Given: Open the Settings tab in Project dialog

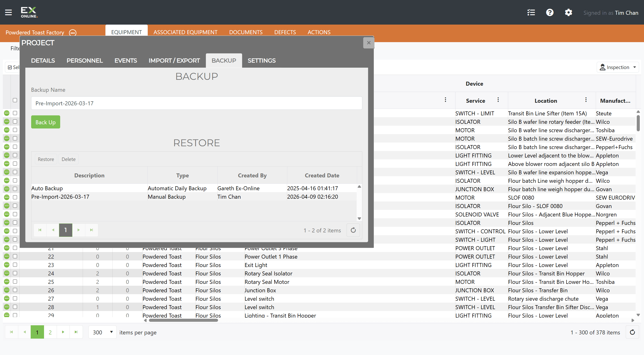Looking at the screenshot, I should [x=262, y=60].
